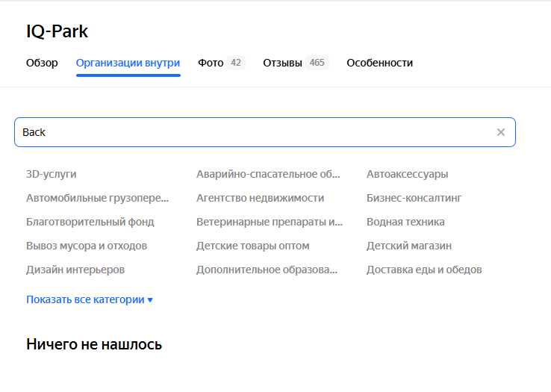Choose Аварийно-спасательное об... category

(x=268, y=174)
